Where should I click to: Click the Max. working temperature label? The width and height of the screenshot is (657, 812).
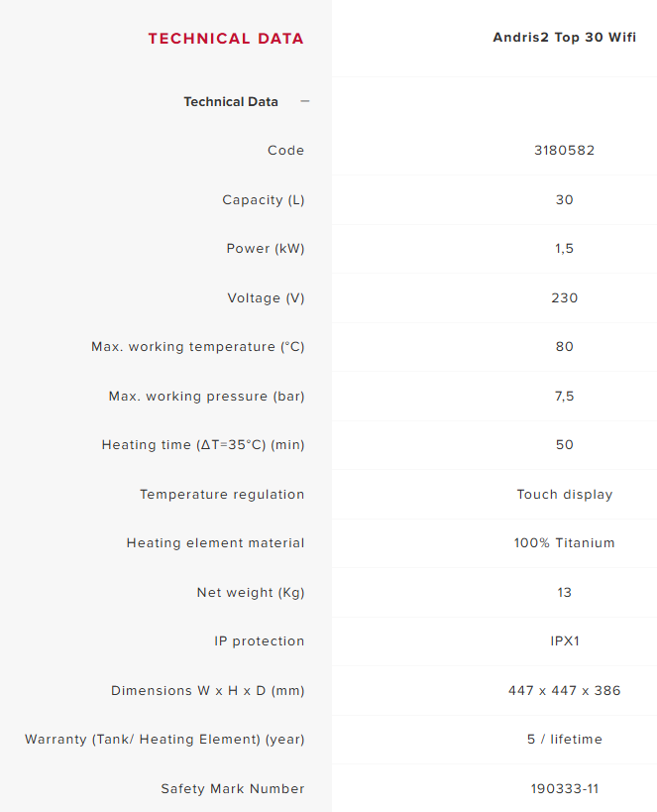[x=197, y=347]
